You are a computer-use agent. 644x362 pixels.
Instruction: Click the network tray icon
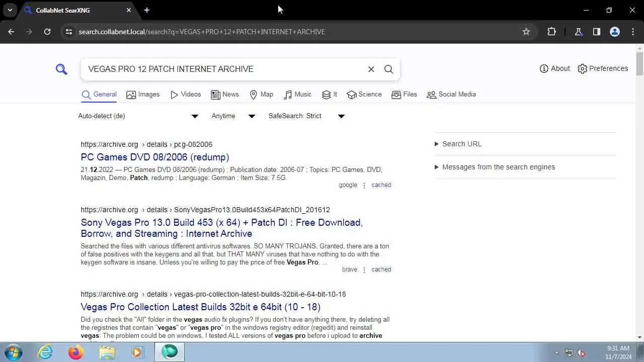(x=569, y=352)
